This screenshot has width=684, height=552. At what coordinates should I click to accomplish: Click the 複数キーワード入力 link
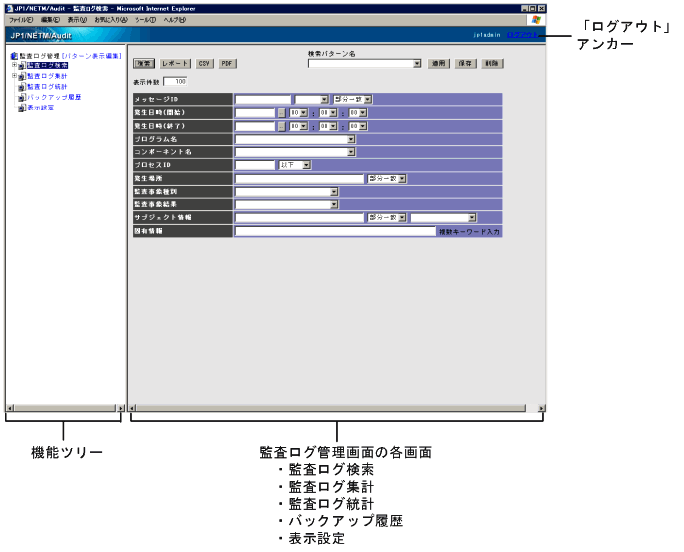[469, 232]
